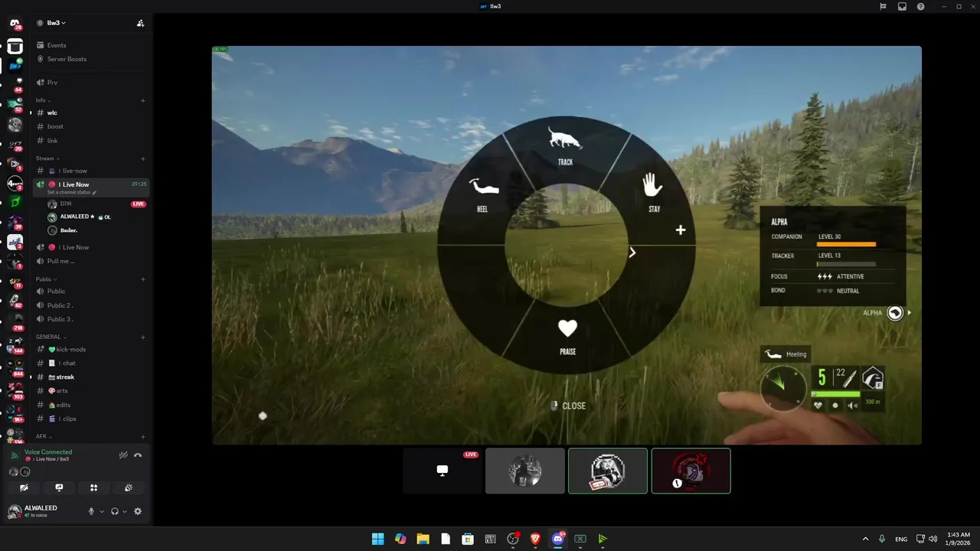Viewport: 980px width, 551px height.
Task: Click the STAY hand command
Action: (653, 192)
